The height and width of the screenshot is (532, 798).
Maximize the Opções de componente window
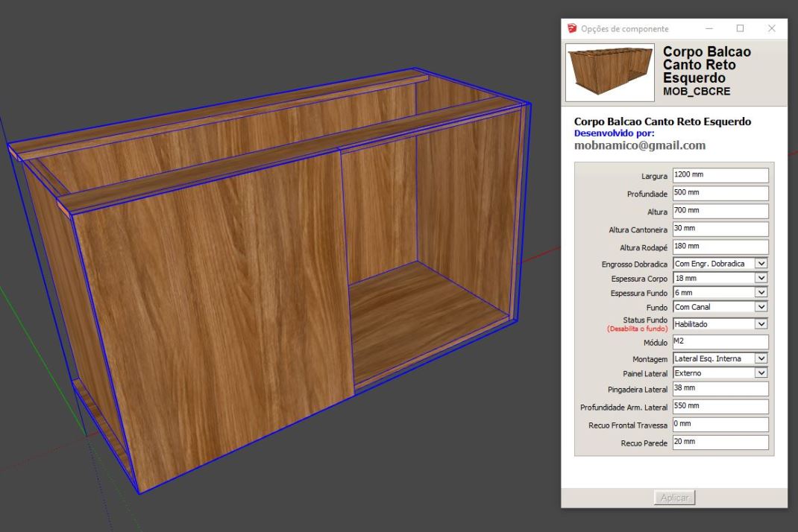coord(741,28)
